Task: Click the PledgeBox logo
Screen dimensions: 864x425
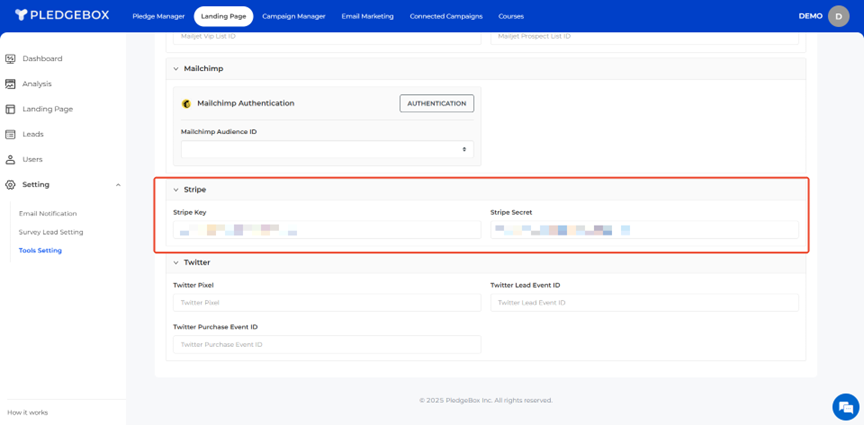Action: pos(62,15)
